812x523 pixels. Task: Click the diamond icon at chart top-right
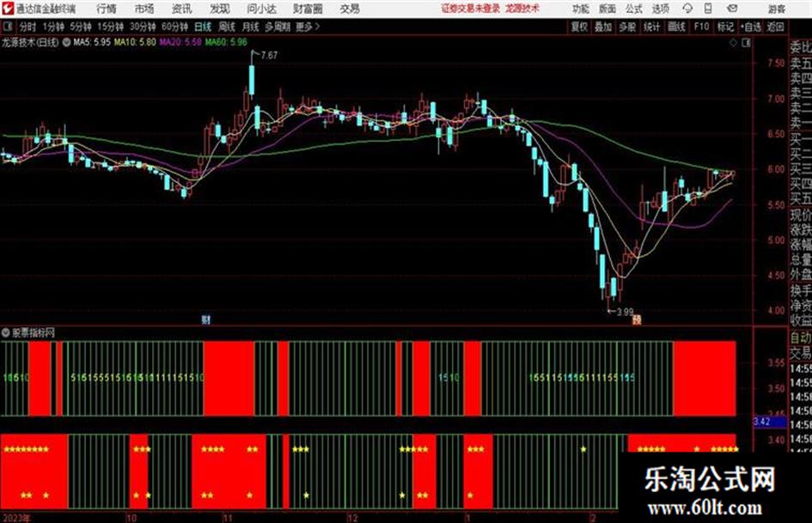pos(733,43)
